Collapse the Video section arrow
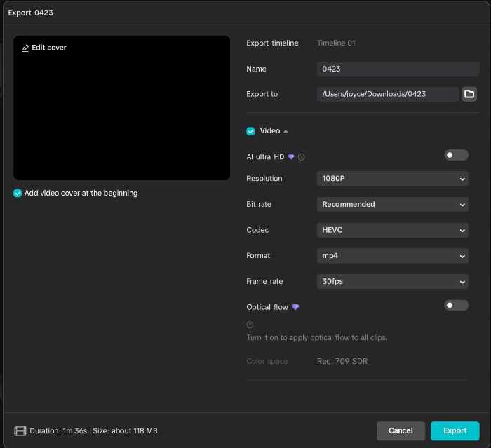Image resolution: width=491 pixels, height=448 pixels. click(285, 132)
